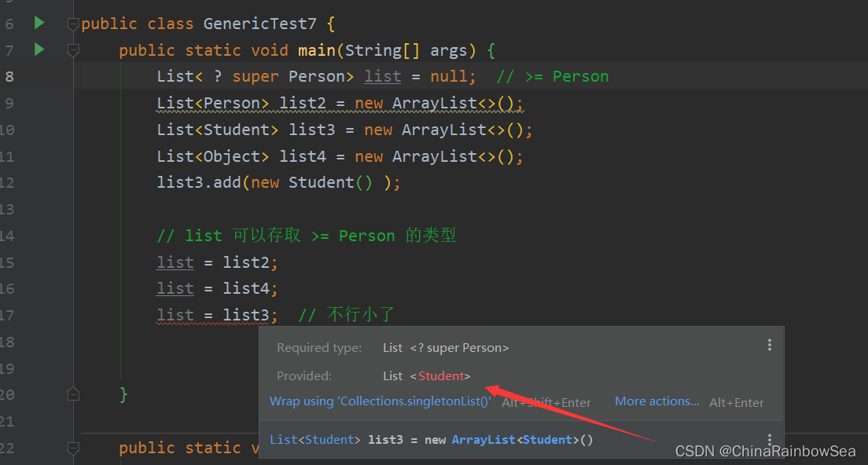
Task: Collapse the main method fold marker
Action: pos(72,51)
